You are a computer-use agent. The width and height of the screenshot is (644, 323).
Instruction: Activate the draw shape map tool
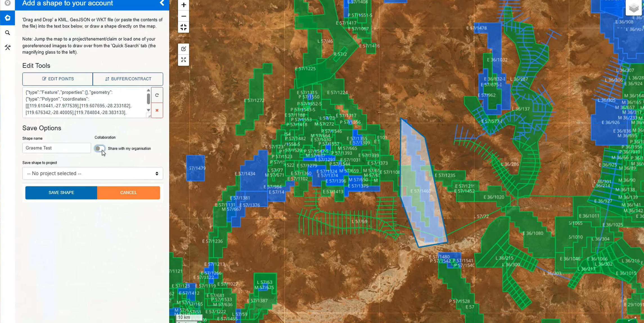(183, 49)
